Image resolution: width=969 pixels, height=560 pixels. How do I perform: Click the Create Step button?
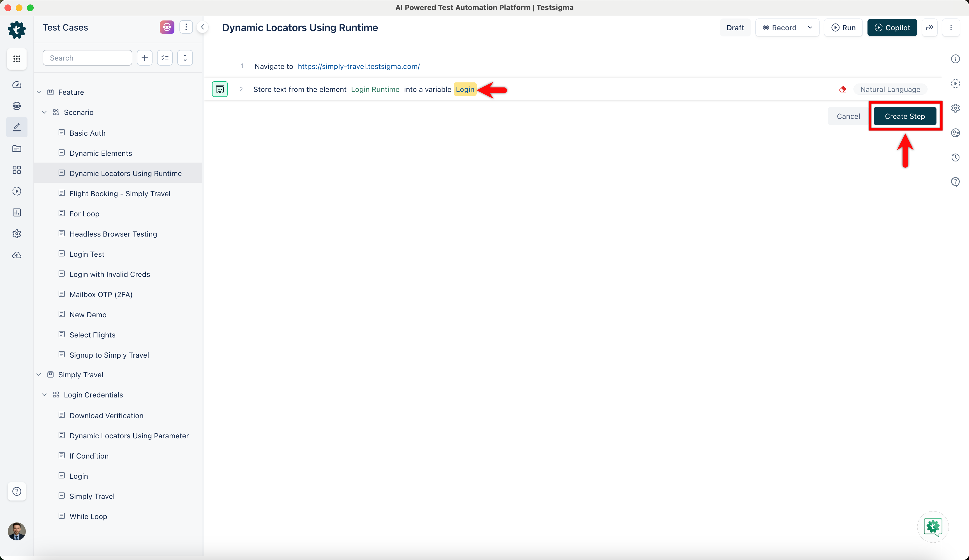(x=905, y=116)
